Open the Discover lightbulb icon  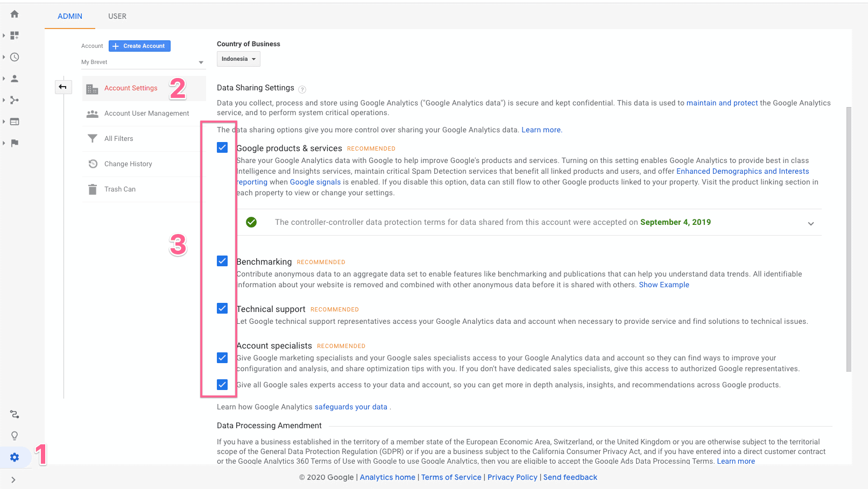pyautogui.click(x=14, y=436)
